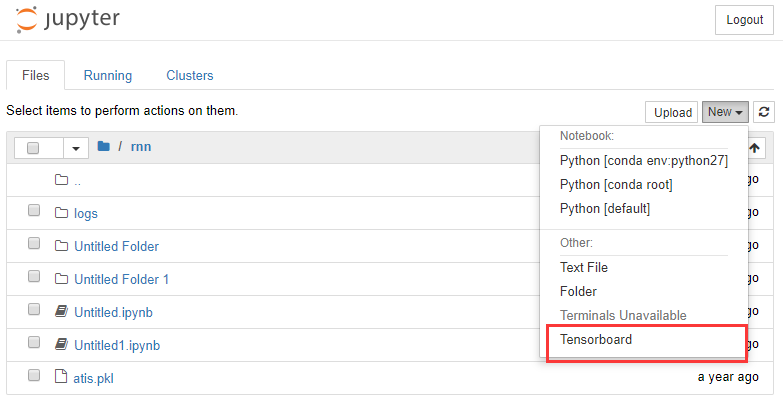
Task: Open the Clusters tab
Action: click(189, 75)
